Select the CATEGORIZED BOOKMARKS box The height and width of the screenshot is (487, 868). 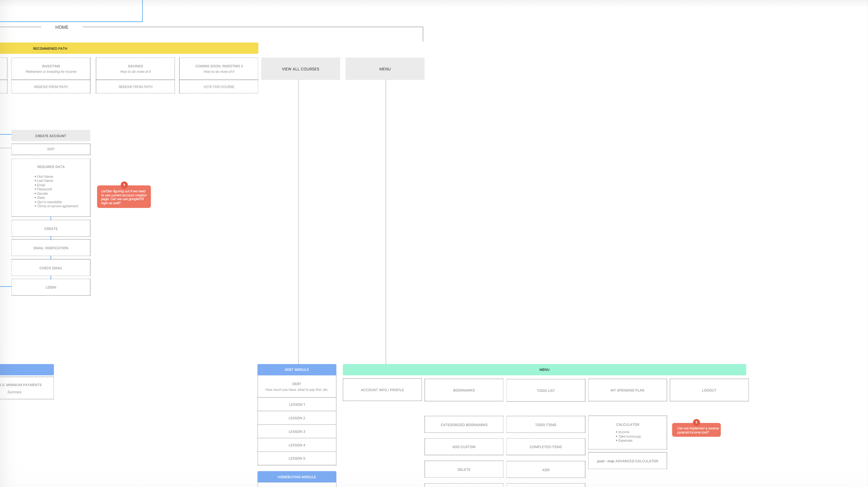click(x=464, y=425)
